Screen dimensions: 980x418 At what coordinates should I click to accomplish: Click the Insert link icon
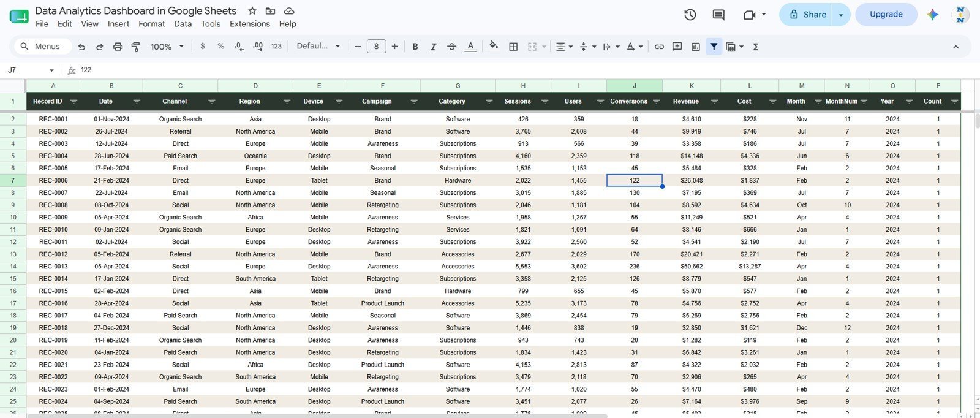(659, 47)
